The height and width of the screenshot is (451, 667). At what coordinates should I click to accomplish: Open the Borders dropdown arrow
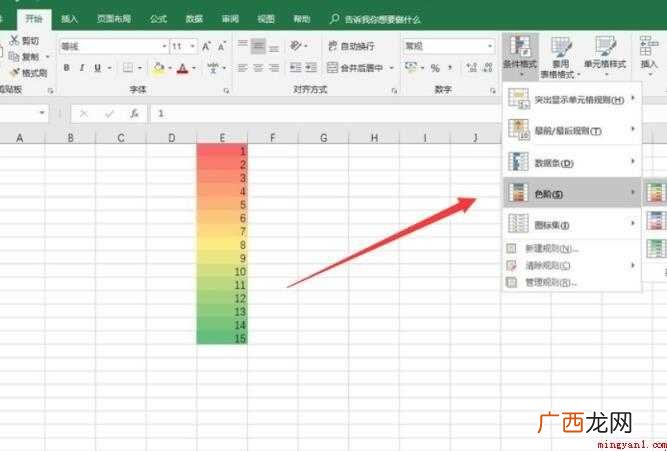click(140, 68)
